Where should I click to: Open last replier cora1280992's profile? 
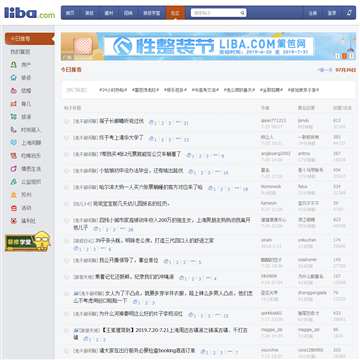pyautogui.click(x=311, y=350)
